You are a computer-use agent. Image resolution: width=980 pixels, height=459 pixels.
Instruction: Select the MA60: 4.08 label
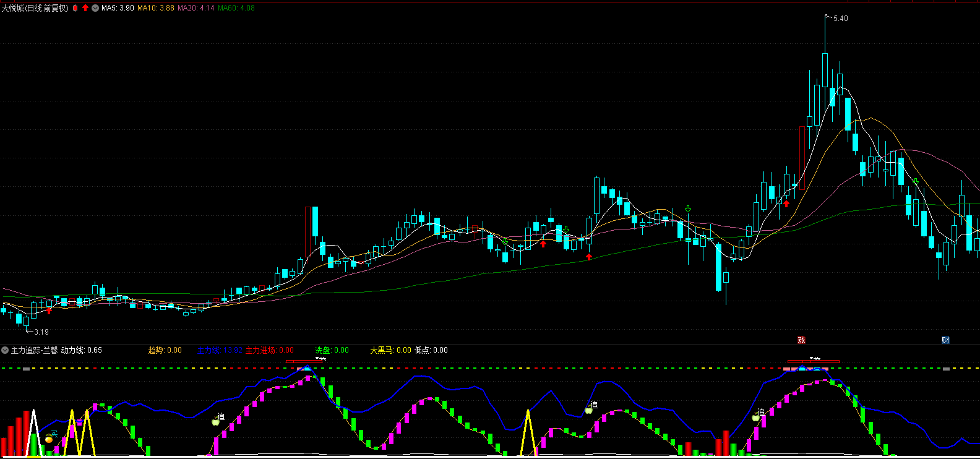(236, 8)
